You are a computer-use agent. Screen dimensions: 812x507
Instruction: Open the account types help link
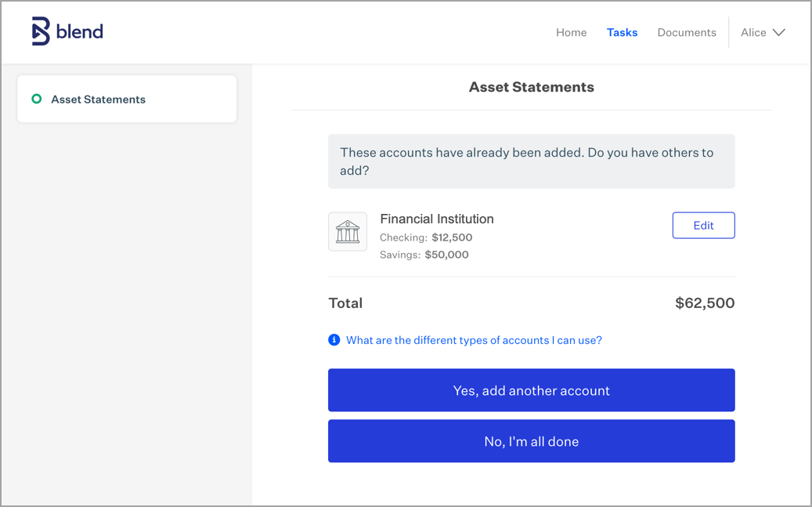[474, 340]
